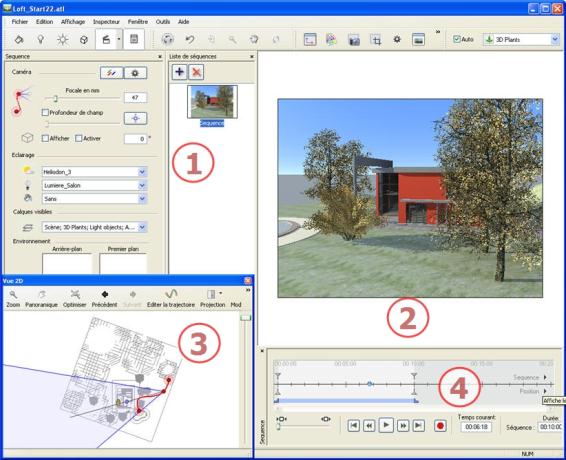Click Editer la trajectoire tool
566x460 pixels.
pos(171,299)
